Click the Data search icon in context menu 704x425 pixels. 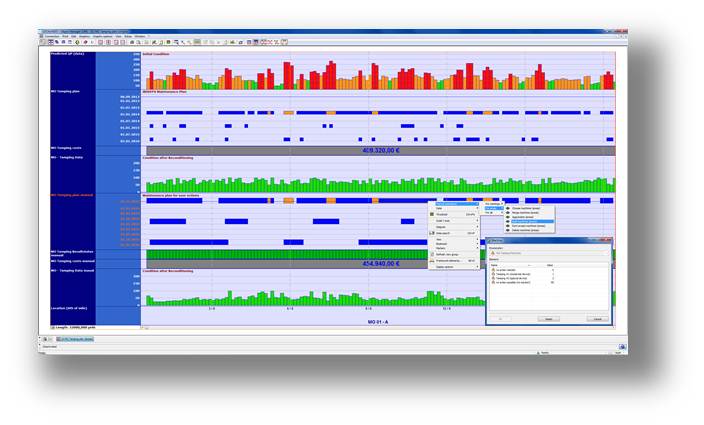pos(432,232)
